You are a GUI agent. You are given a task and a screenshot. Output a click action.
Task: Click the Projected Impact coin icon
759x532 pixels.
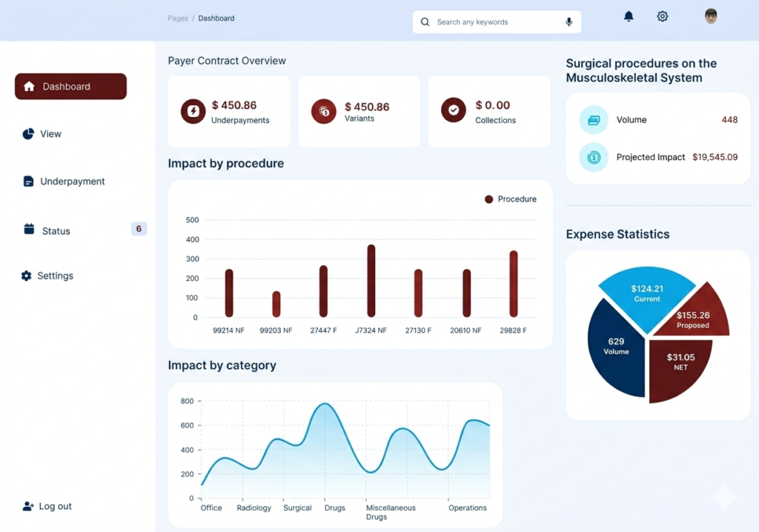[x=594, y=157]
